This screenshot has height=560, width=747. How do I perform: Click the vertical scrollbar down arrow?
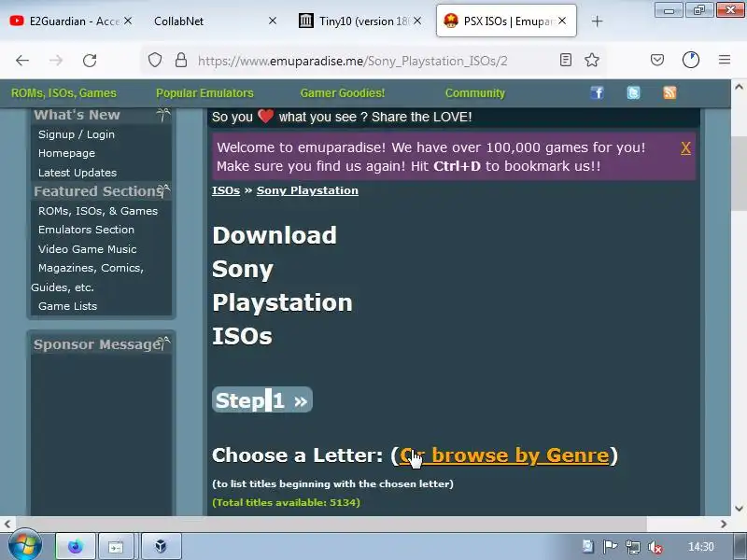click(739, 509)
